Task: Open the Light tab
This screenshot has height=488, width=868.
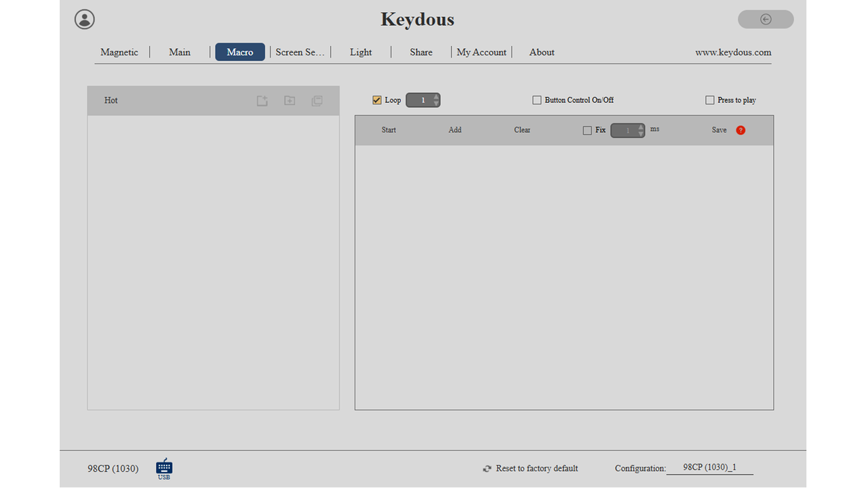Action: [x=361, y=52]
